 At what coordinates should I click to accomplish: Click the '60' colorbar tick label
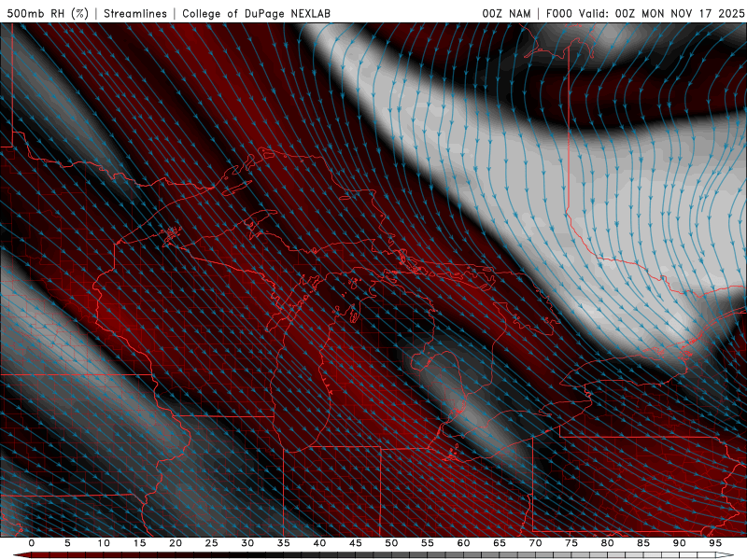[463, 543]
